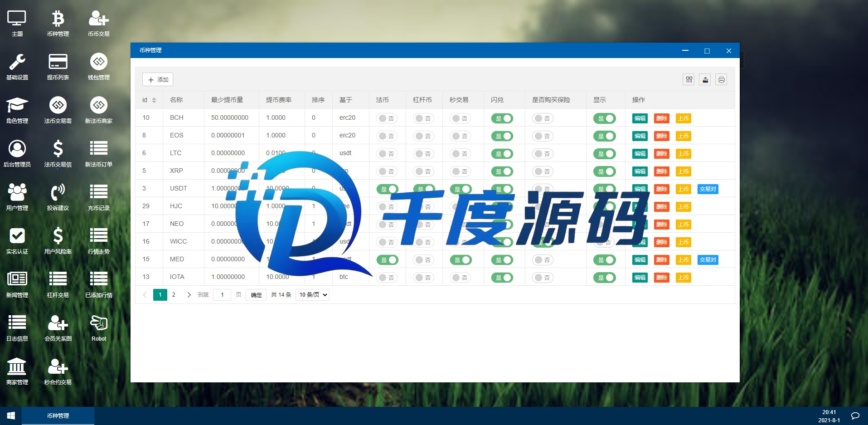
Task: Open the notification chat icon in taskbar
Action: tap(855, 416)
